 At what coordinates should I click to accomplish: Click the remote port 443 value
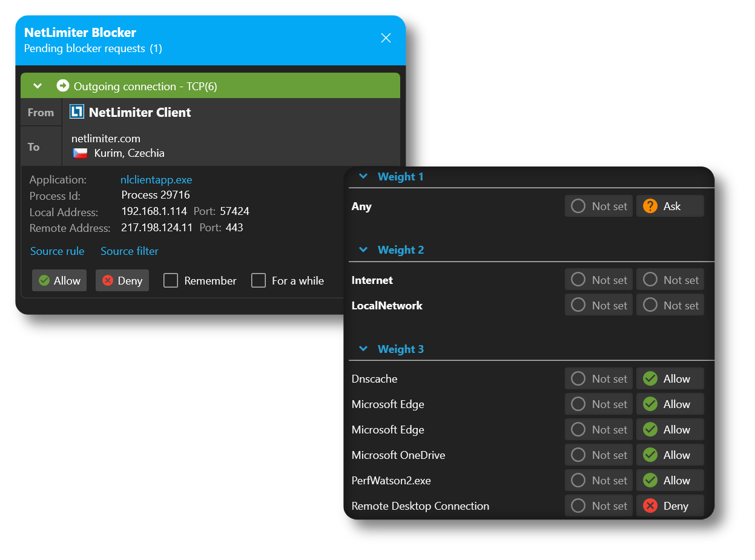(x=234, y=228)
